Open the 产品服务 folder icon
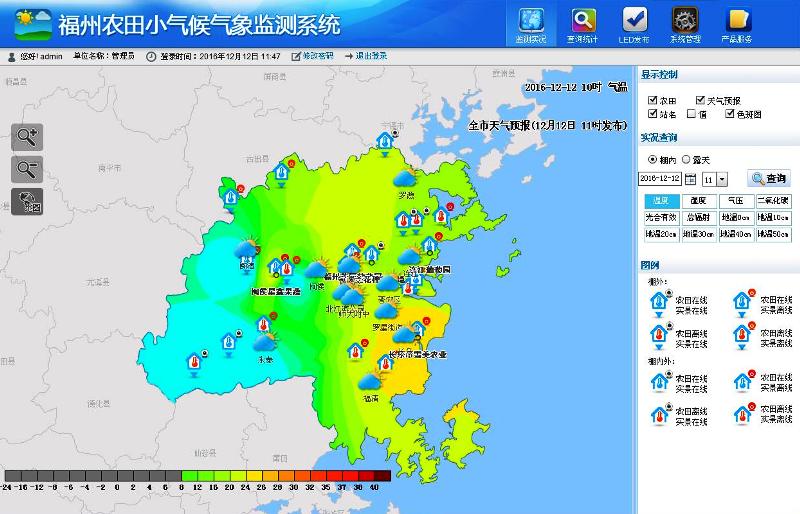Image resolution: width=800 pixels, height=514 pixels. 738,23
